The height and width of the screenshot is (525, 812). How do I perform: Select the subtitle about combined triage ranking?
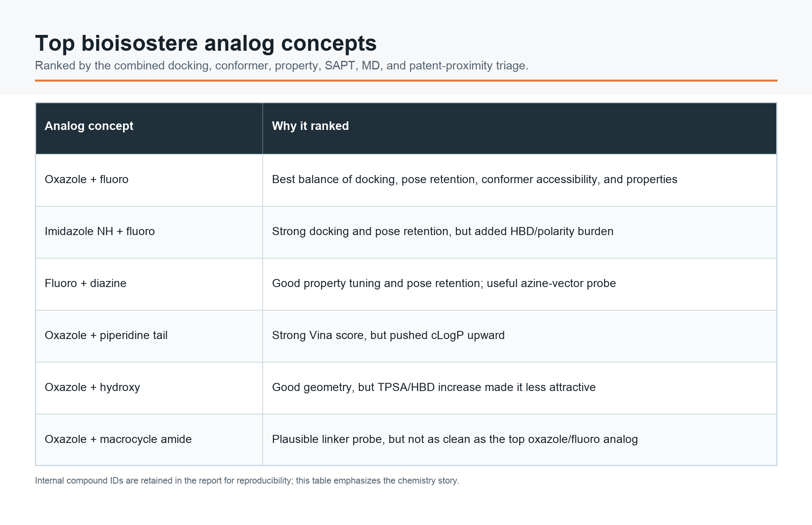(282, 66)
